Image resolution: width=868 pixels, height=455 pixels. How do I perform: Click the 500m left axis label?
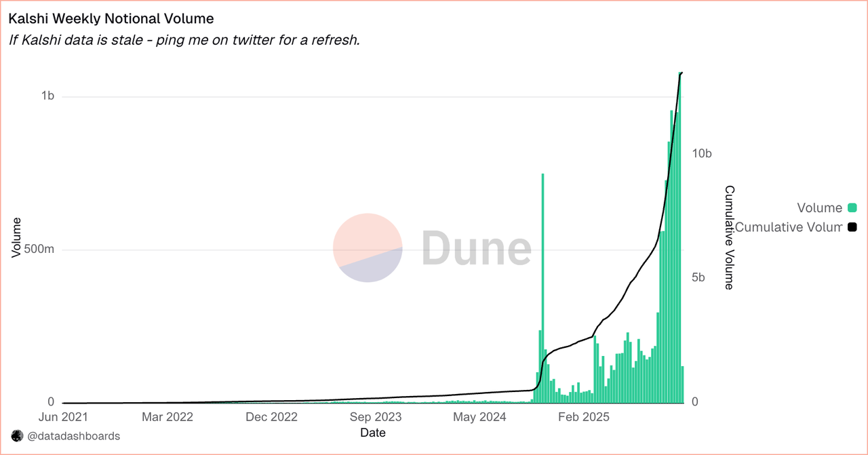pyautogui.click(x=39, y=250)
